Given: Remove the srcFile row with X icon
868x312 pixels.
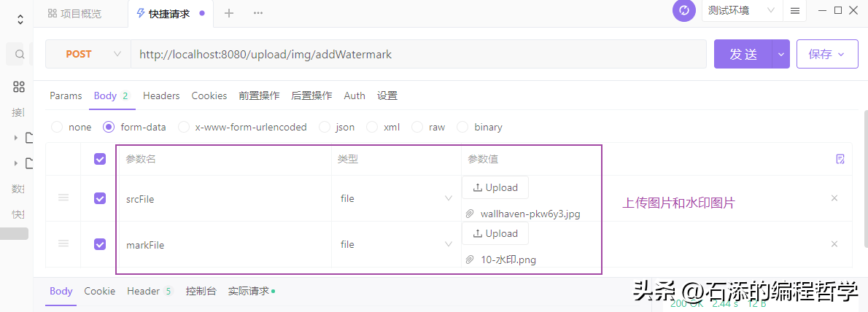Looking at the screenshot, I should pos(834,198).
